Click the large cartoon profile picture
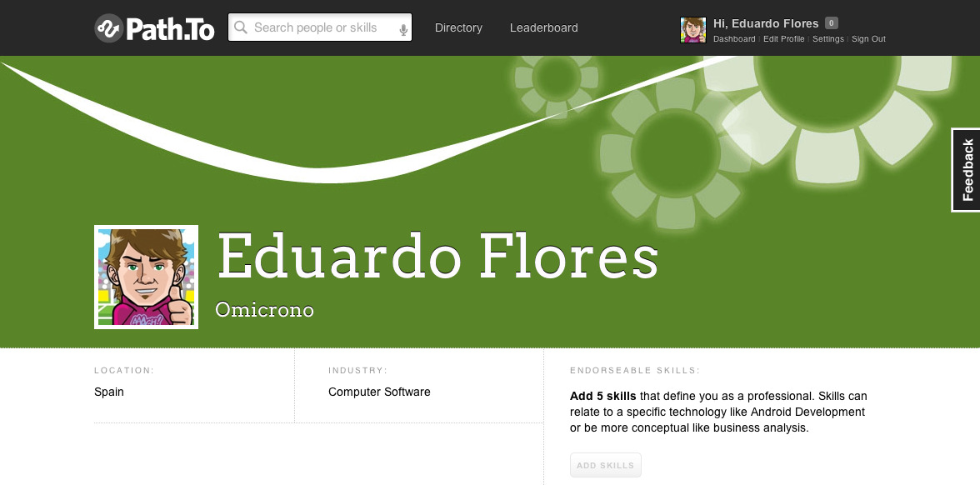Image resolution: width=980 pixels, height=485 pixels. pos(146,277)
